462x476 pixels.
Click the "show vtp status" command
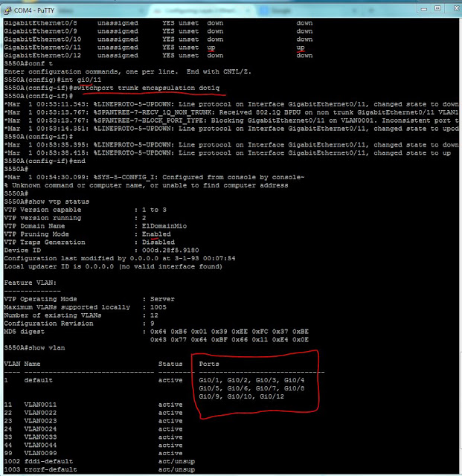[59, 202]
